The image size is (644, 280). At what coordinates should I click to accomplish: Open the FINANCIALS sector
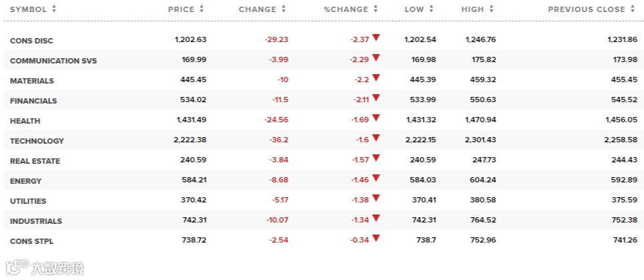click(33, 101)
